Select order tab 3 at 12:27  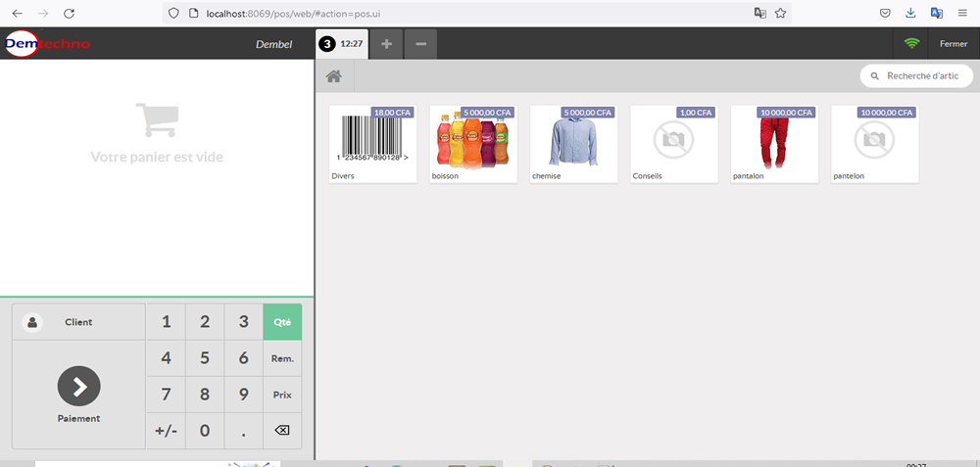coord(341,44)
